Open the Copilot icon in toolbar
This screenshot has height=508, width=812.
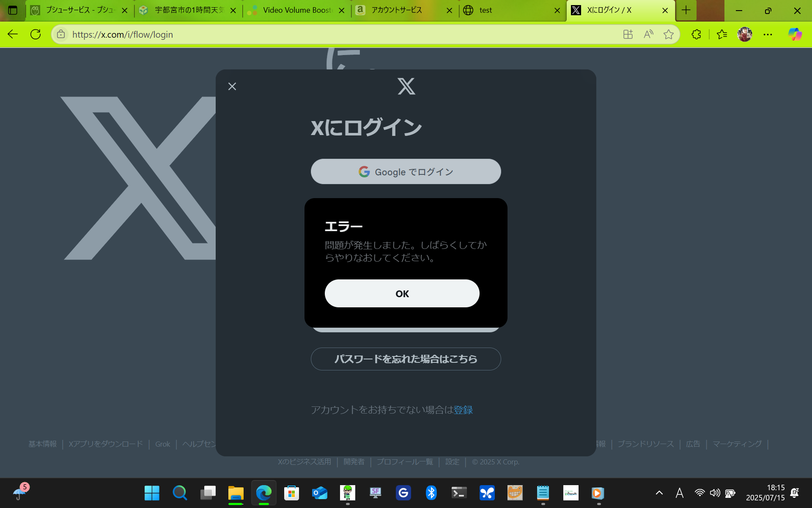tap(795, 34)
